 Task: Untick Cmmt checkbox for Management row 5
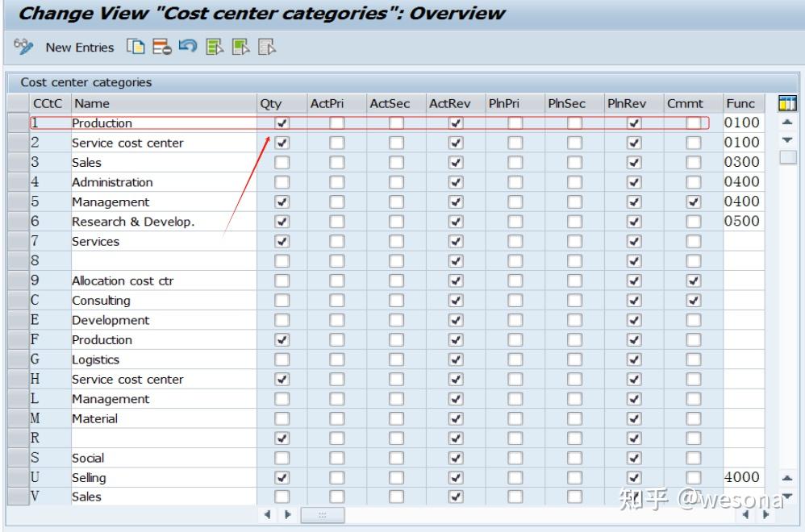pos(694,202)
